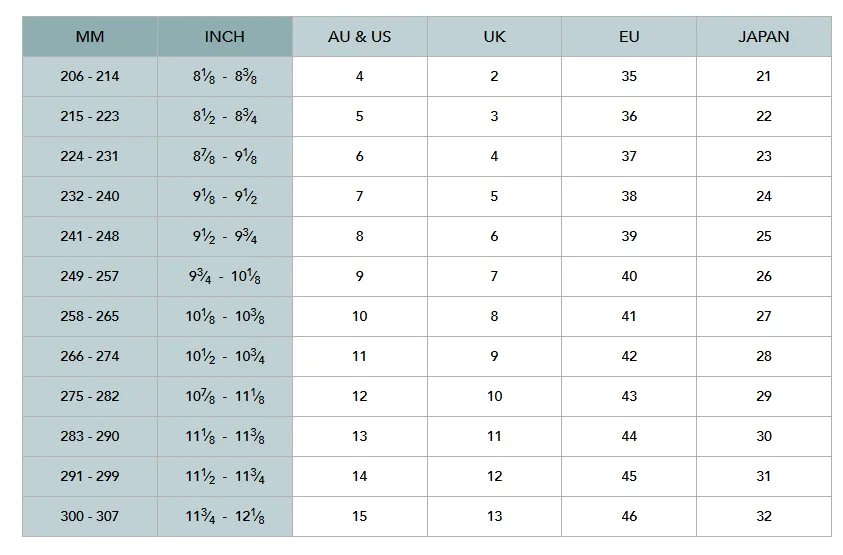Select the AU & US header cell
Image resolution: width=843 pixels, height=555 pixels.
coord(360,37)
